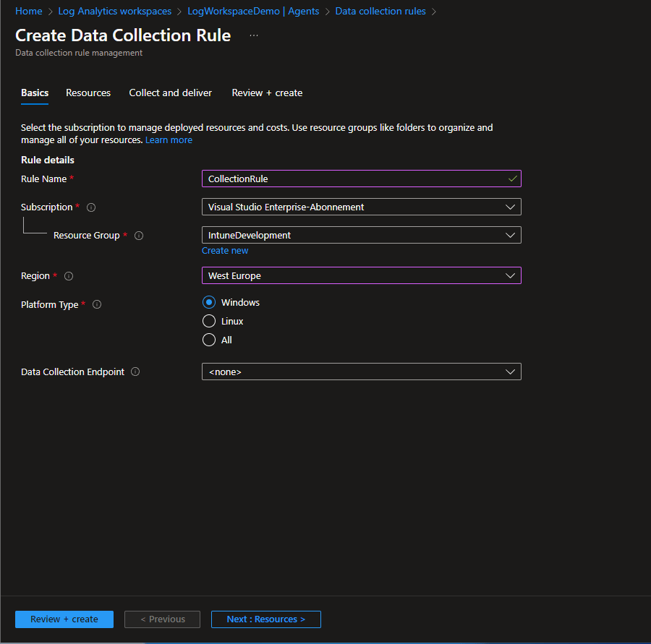Click the info icon beside Resource Group
The height and width of the screenshot is (644, 651).
139,236
